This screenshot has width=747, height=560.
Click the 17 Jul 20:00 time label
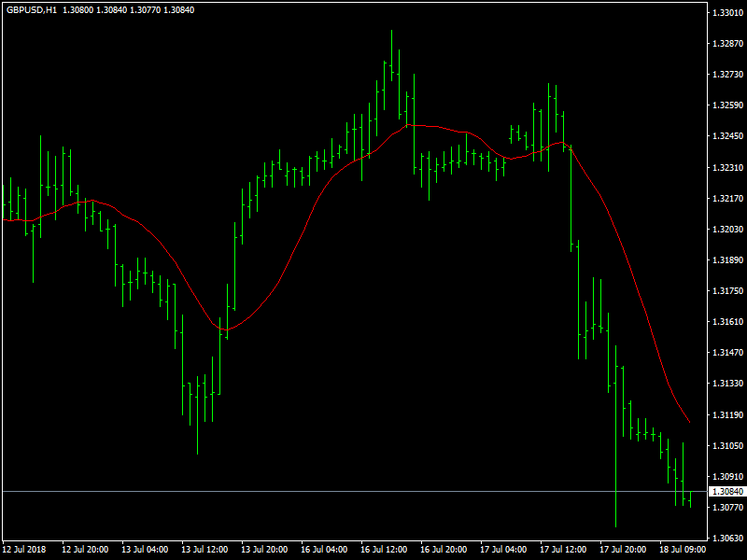(x=623, y=550)
